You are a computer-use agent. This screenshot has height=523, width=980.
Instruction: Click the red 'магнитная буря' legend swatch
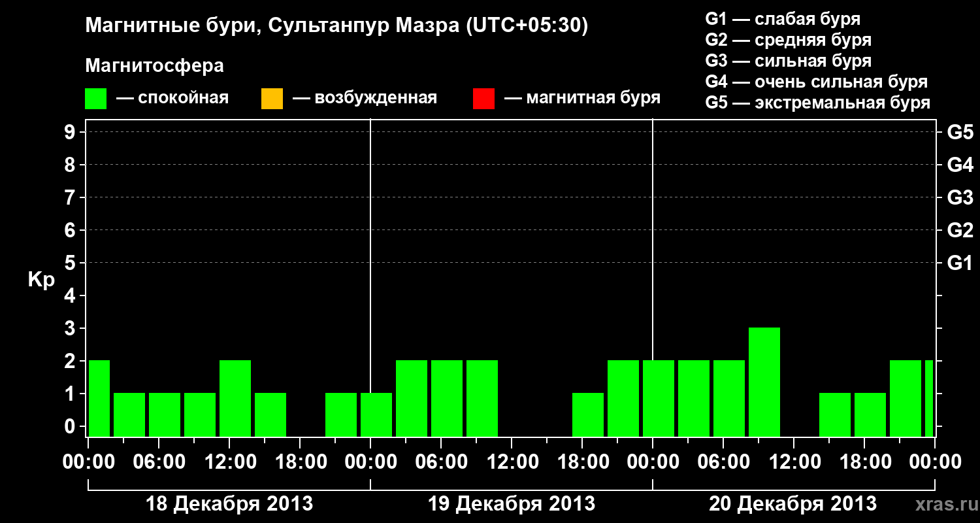483,99
